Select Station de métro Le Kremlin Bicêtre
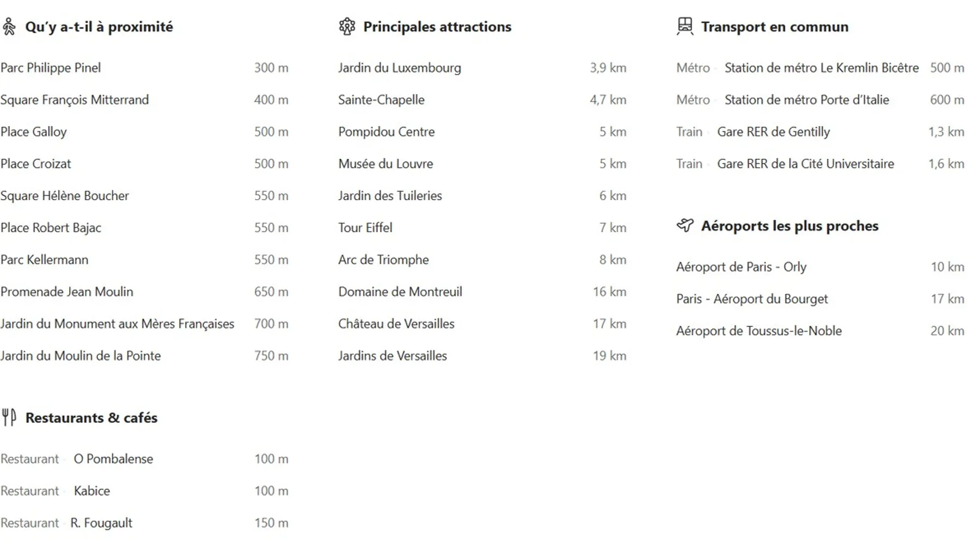Screen dimensions: 980x544 click(x=821, y=68)
